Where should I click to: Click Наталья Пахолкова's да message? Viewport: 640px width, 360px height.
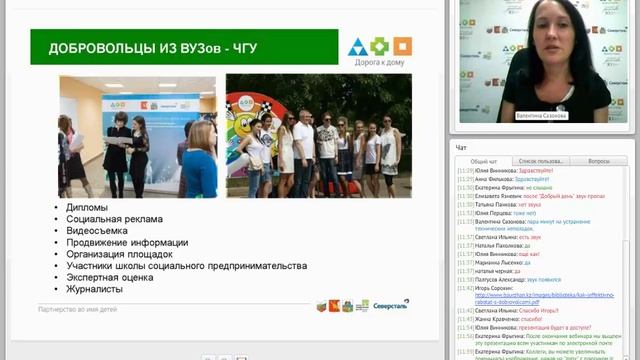[x=493, y=246]
